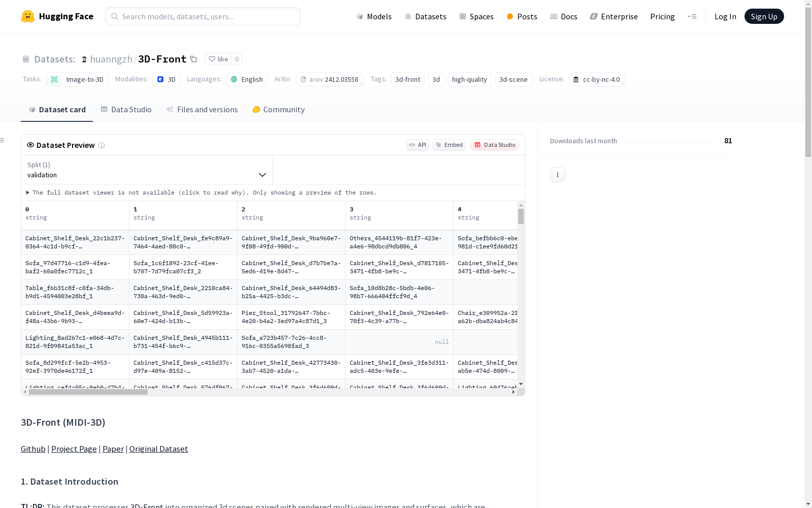Click the Dataset Preview eye icon
This screenshot has width=812, height=508.
[30, 145]
